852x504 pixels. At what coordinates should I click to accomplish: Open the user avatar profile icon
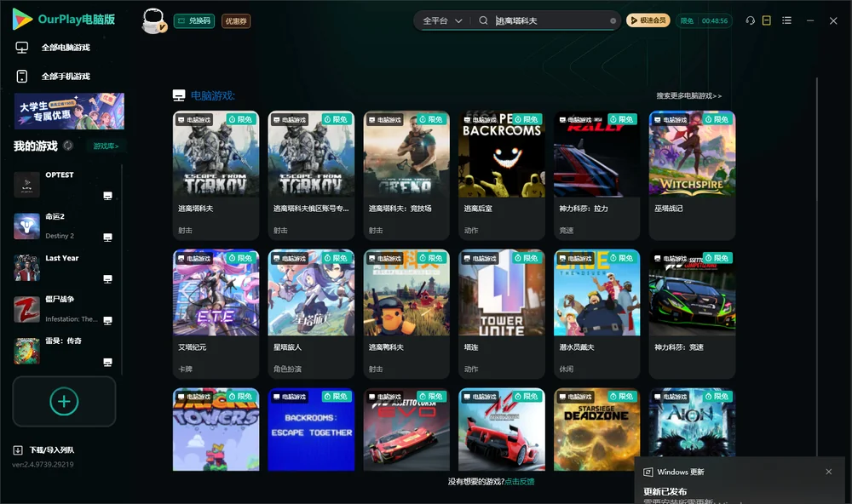(153, 21)
